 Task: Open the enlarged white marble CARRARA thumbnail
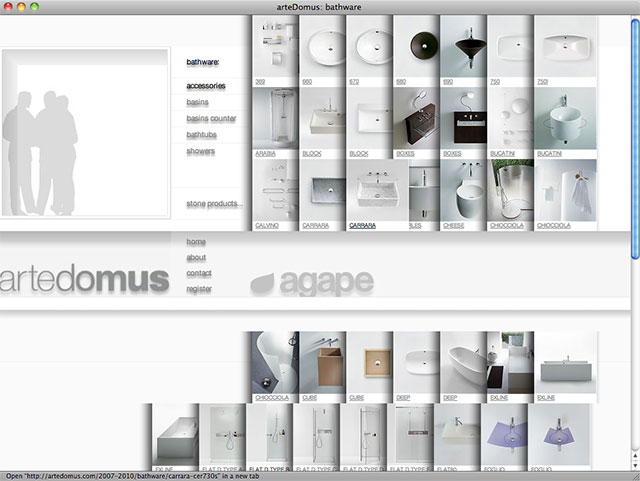378,190
